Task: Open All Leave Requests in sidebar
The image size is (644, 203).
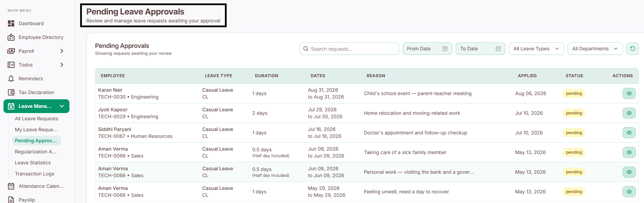Action: [x=36, y=119]
